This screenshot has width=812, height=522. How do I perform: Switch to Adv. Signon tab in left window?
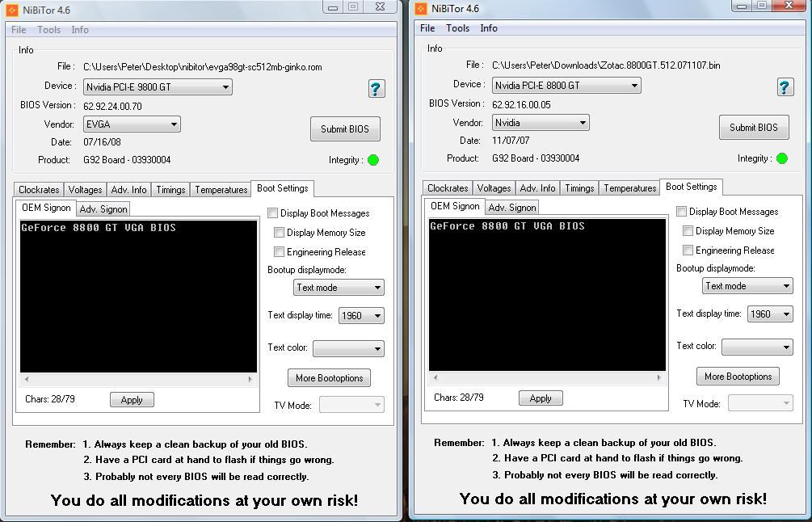(x=103, y=209)
